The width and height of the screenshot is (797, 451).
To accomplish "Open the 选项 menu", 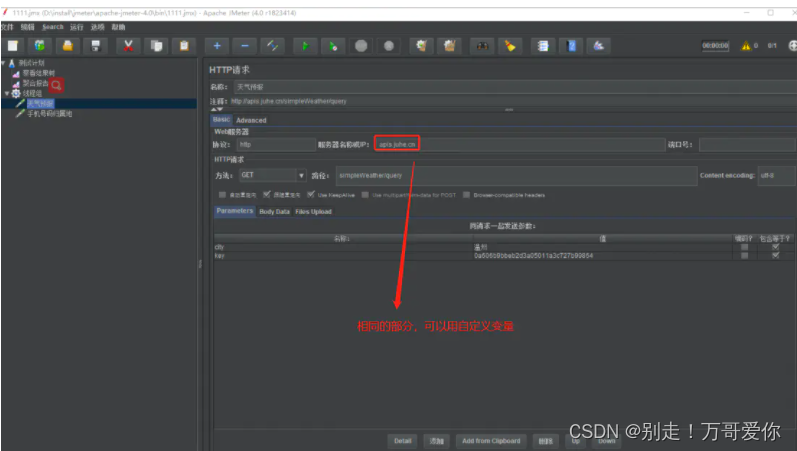I will click(98, 27).
